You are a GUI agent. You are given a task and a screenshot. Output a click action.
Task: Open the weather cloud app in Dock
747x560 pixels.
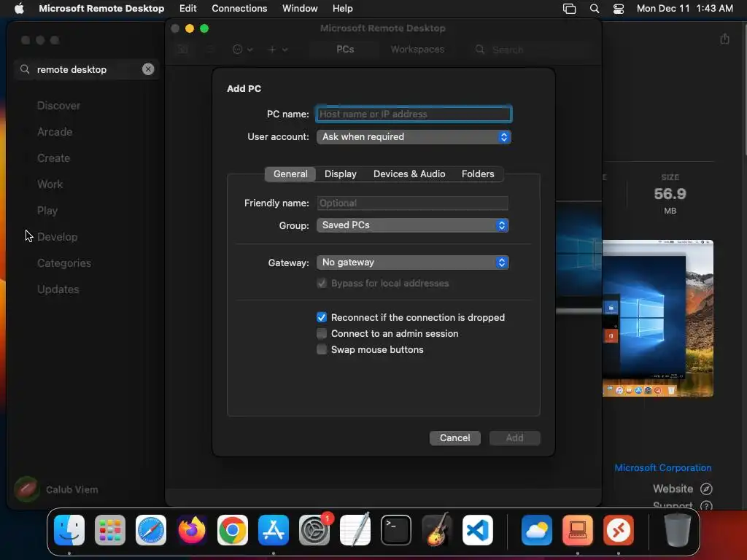(x=537, y=530)
